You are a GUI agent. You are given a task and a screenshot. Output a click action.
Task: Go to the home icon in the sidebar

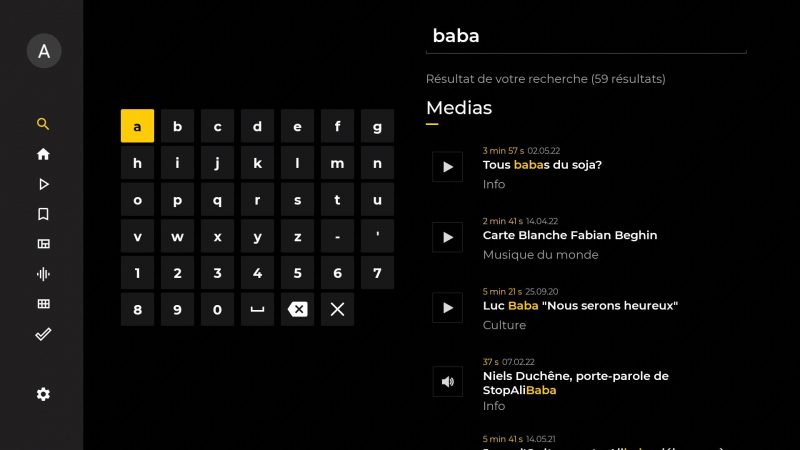(43, 155)
